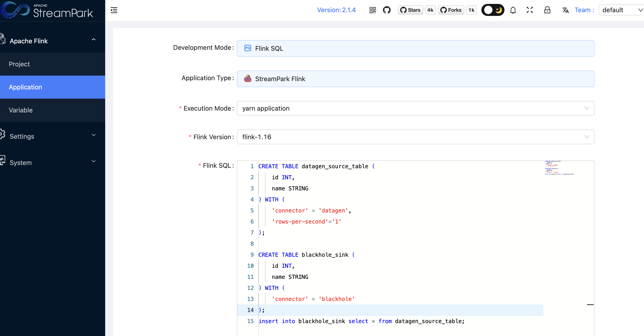644x336 pixels.
Task: Click the Settings gear icon in sidebar
Action: [x=3, y=134]
